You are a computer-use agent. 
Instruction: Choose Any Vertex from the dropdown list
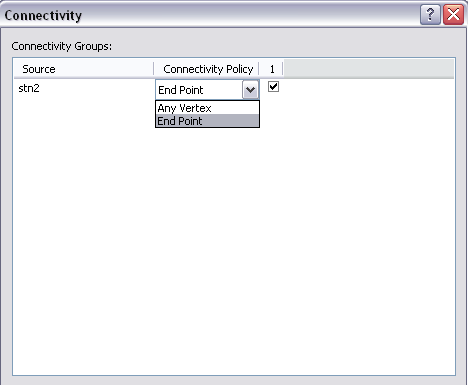tap(207, 108)
